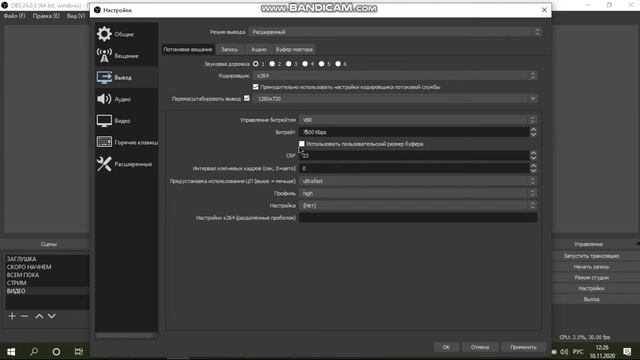Click Начать запись in OBS main window
Screen dimensions: 640x360
click(x=591, y=267)
